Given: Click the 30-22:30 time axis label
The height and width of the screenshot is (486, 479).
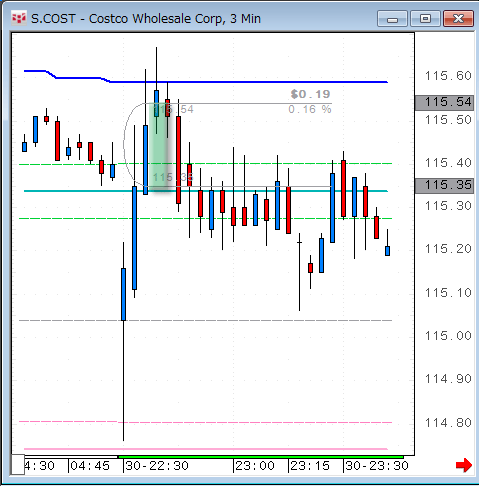Looking at the screenshot, I should coord(157,466).
